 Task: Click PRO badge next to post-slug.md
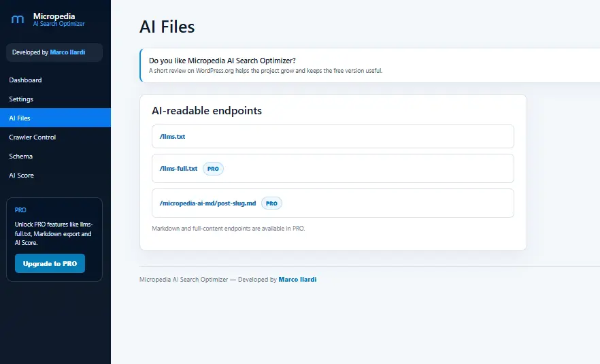tap(271, 203)
